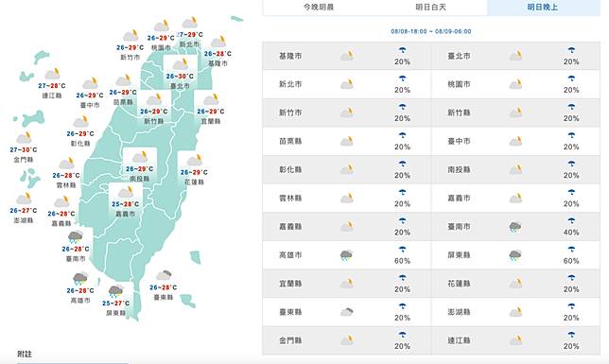Click the 27~30°C temperature for 金門縣 on map

pyautogui.click(x=24, y=149)
